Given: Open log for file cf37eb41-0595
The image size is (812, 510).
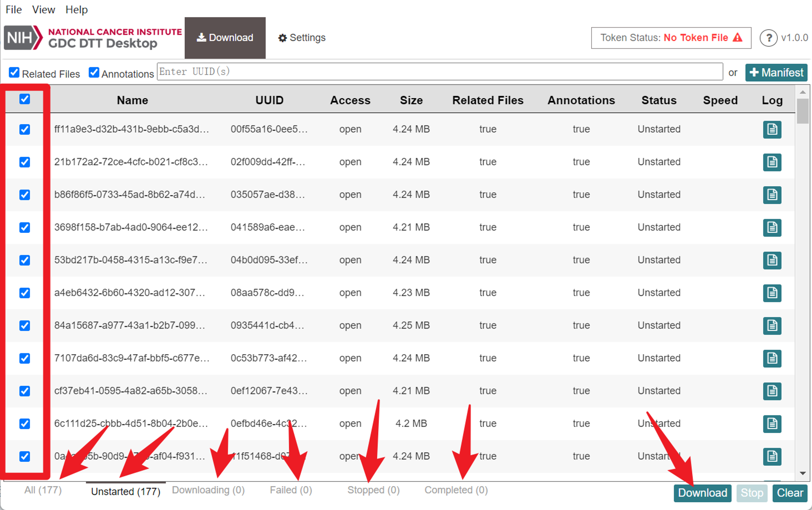Looking at the screenshot, I should click(772, 391).
